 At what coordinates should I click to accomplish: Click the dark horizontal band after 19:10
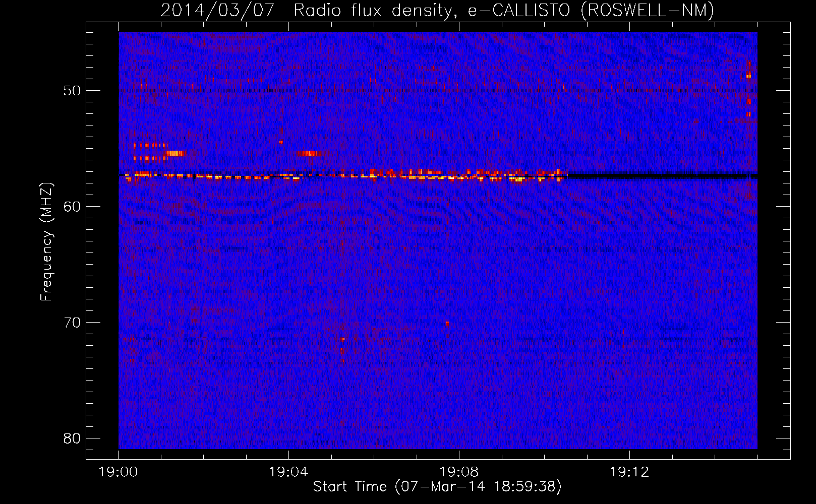(x=662, y=176)
